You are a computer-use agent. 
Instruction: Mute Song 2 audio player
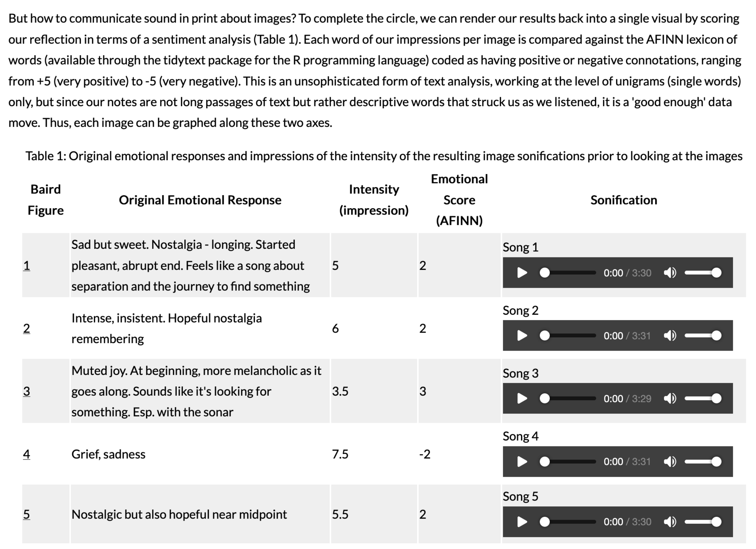point(670,335)
